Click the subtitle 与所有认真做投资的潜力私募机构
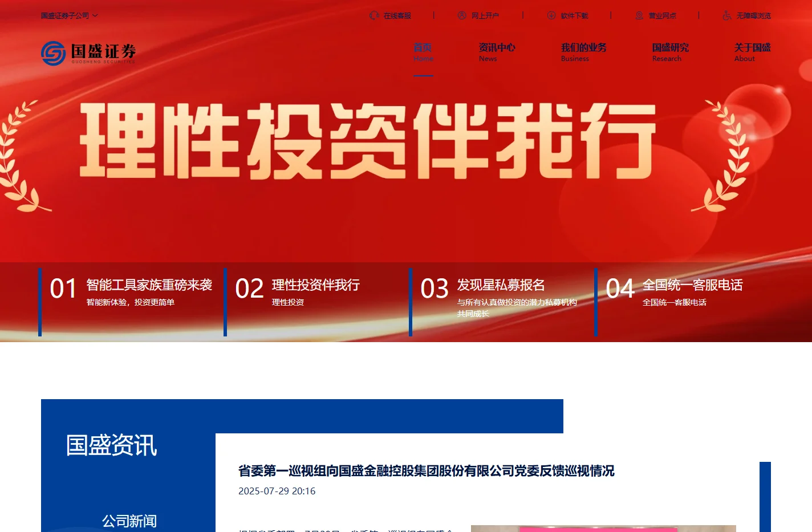812x532 pixels. click(x=517, y=302)
